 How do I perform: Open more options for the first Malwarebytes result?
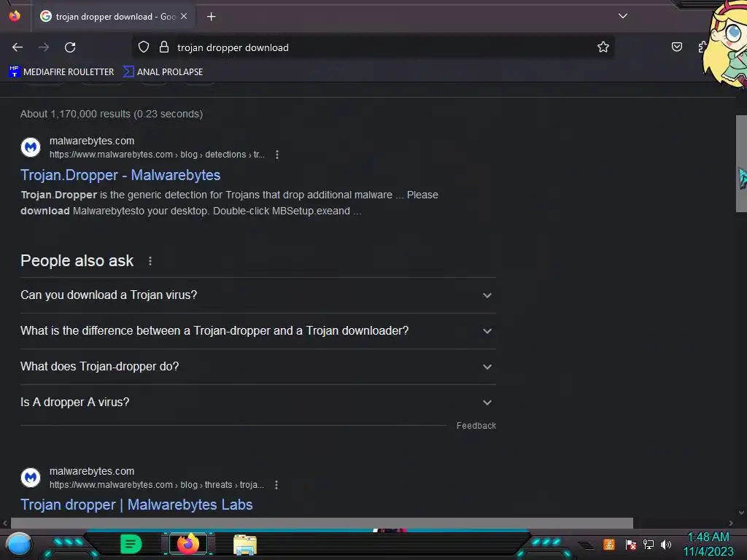pyautogui.click(x=276, y=155)
